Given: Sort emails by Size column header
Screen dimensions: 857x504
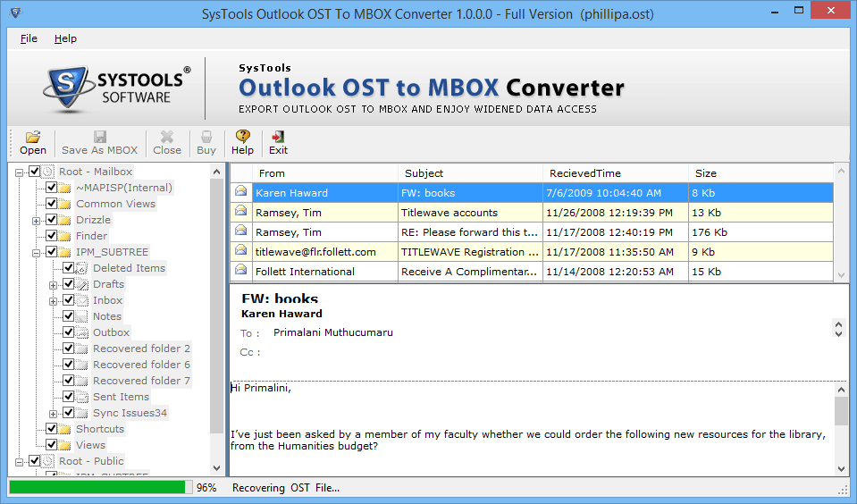Looking at the screenshot, I should (x=760, y=173).
